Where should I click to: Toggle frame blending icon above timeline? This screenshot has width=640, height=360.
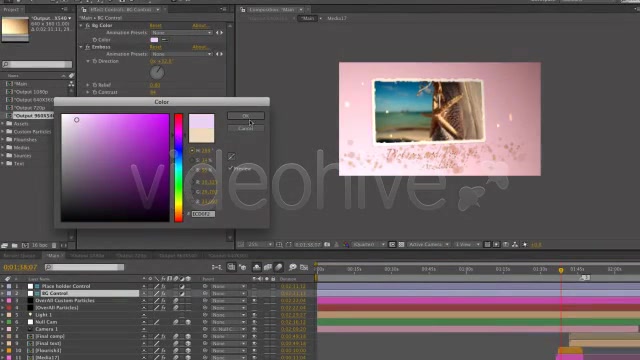(x=268, y=267)
